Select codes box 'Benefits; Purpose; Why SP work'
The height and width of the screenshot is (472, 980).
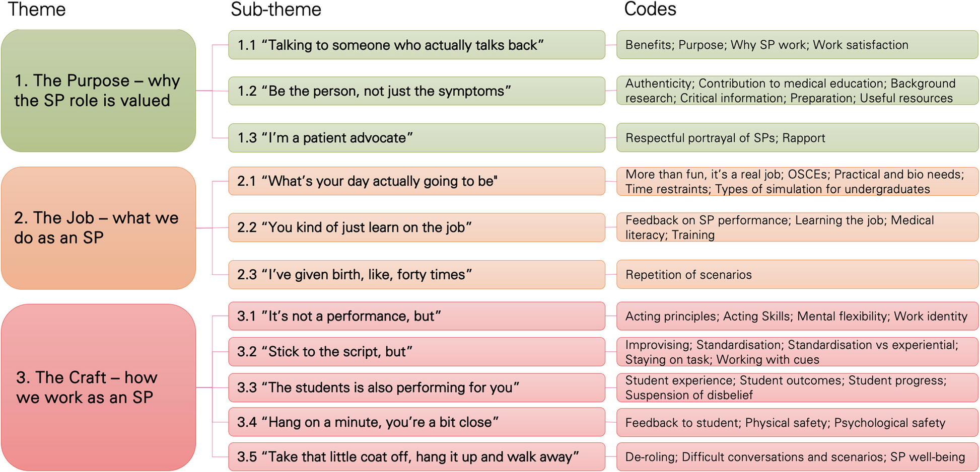(x=797, y=45)
